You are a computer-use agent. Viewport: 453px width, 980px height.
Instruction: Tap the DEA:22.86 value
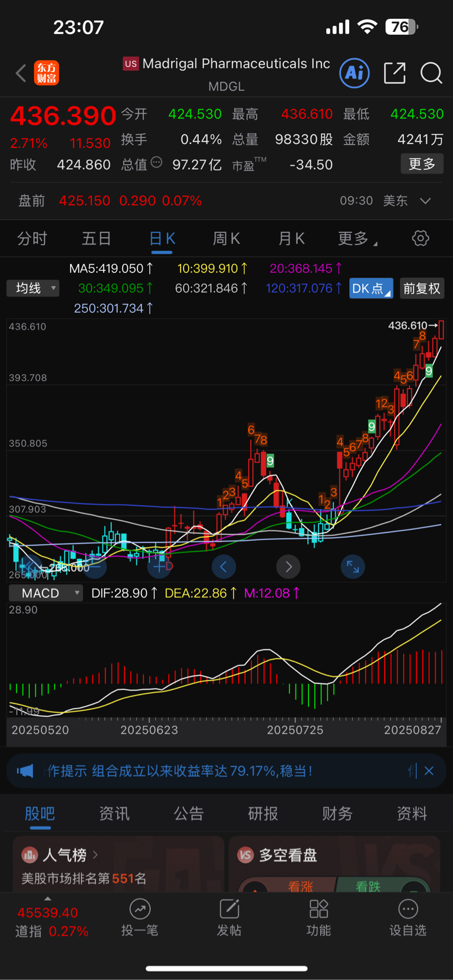tap(201, 593)
